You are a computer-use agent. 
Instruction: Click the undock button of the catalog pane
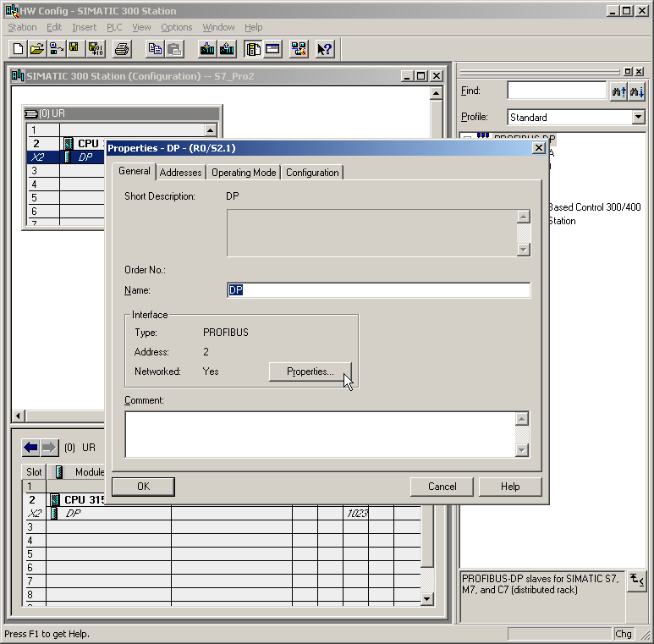tap(628, 71)
